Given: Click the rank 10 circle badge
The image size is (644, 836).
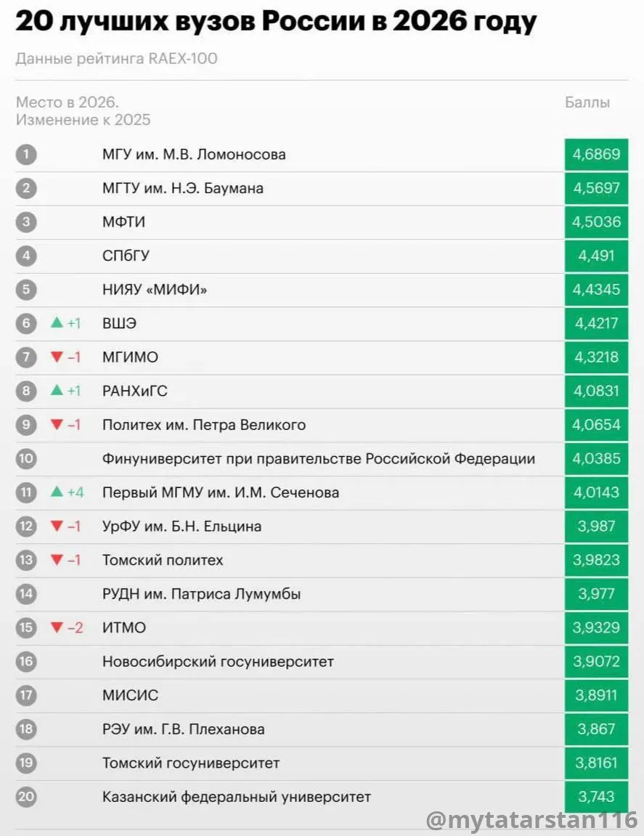Looking at the screenshot, I should [26, 458].
